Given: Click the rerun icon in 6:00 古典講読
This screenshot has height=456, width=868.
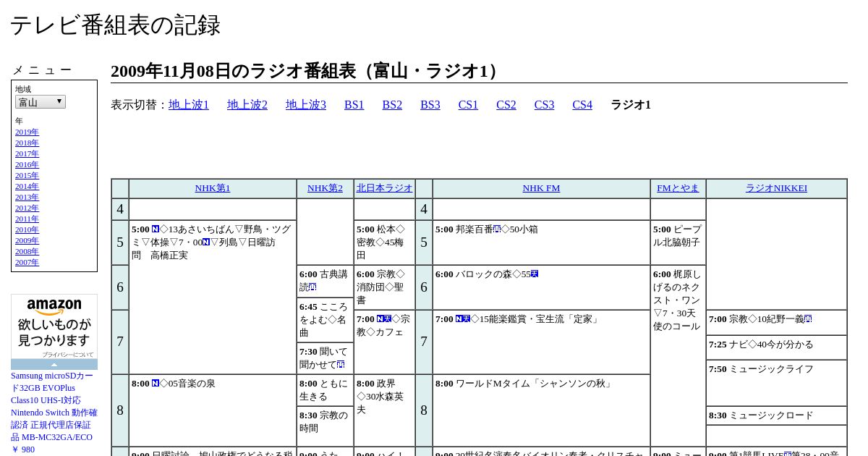Looking at the screenshot, I should click(312, 287).
